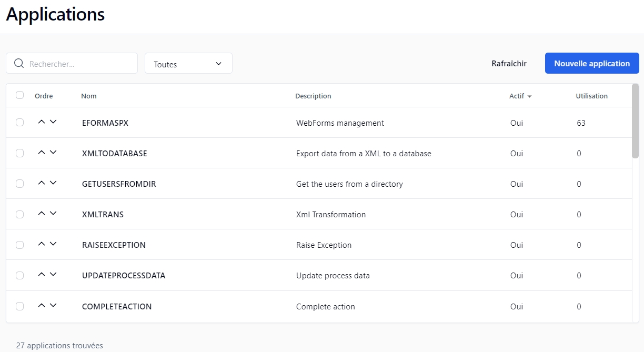Click the Nom column header
Viewport: 644px width, 352px height.
tap(89, 96)
